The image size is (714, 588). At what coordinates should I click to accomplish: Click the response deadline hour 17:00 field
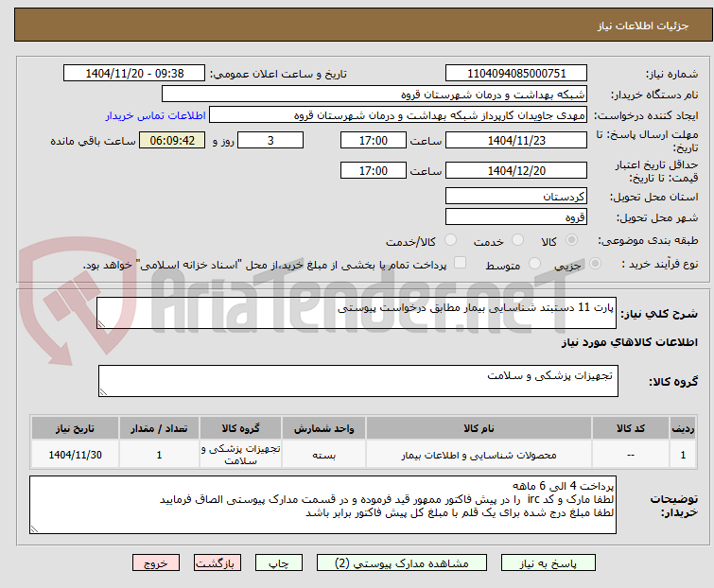click(374, 140)
